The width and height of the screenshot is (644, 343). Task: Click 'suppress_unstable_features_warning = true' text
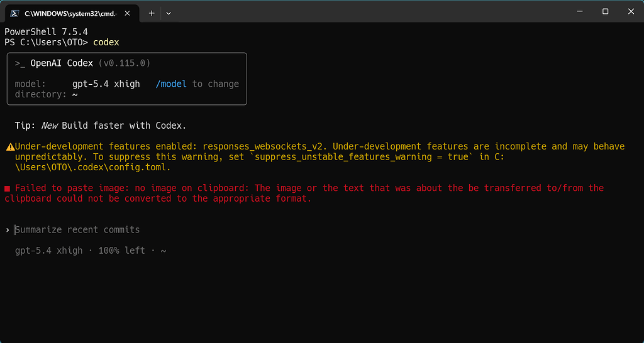coord(362,156)
